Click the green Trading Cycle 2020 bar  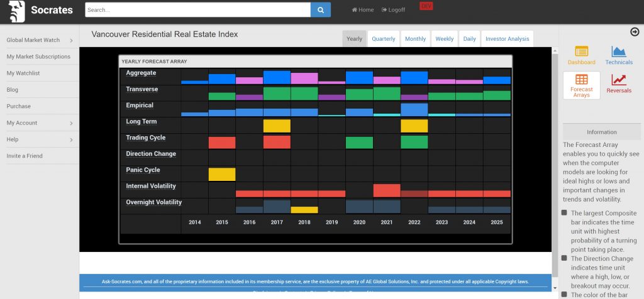[x=359, y=142]
